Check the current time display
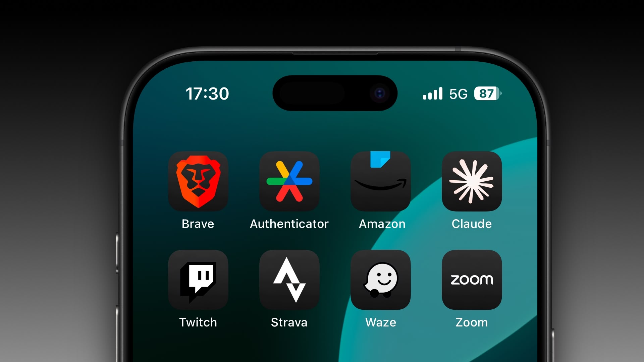This screenshot has width=644, height=362. click(207, 93)
